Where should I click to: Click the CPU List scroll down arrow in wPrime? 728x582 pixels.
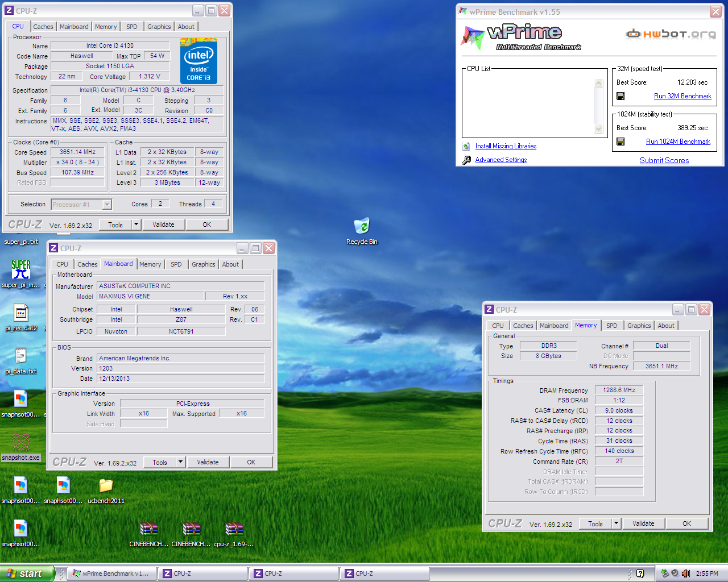tap(598, 129)
